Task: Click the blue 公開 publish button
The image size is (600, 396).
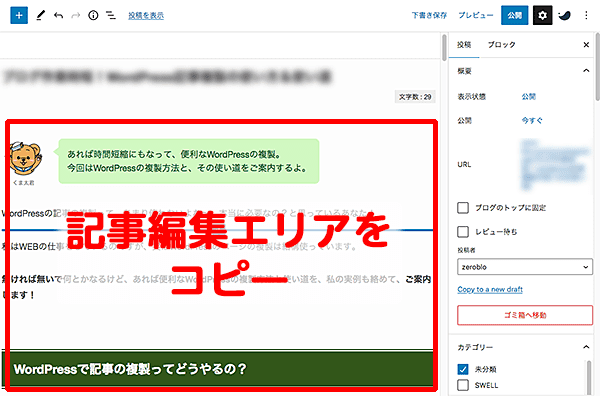Action: click(514, 15)
